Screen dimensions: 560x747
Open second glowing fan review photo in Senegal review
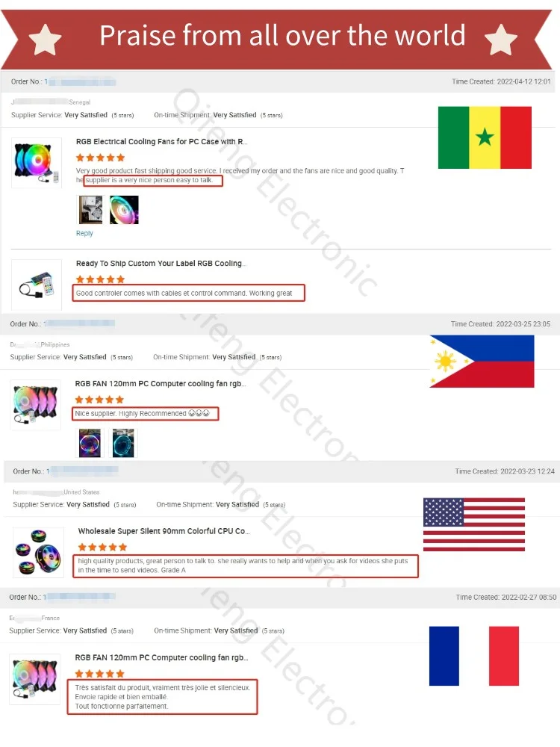[124, 210]
